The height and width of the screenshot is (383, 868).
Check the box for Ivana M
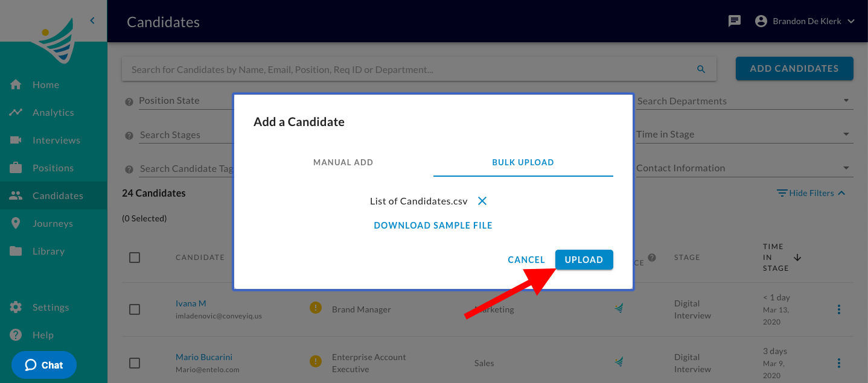pos(135,309)
